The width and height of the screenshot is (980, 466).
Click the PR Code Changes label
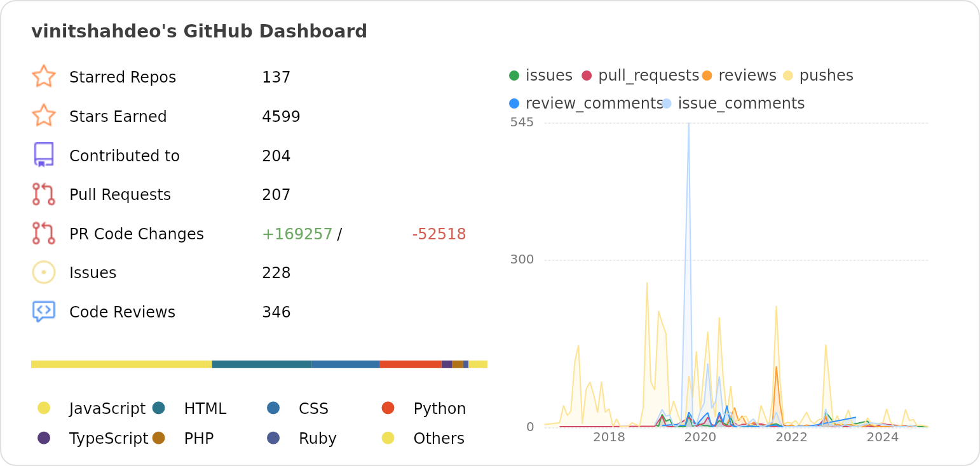[x=137, y=234]
